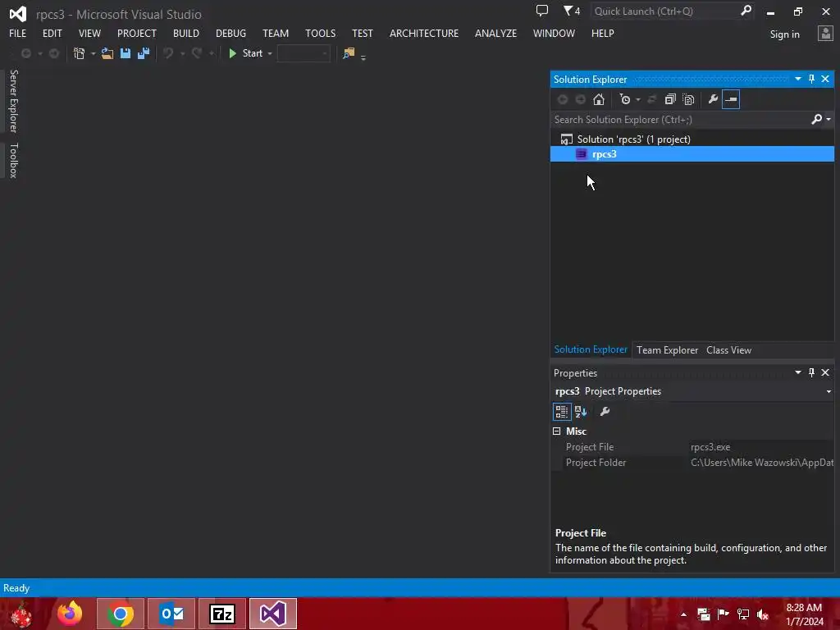840x630 pixels.
Task: Select the Project File property row
Action: point(692,447)
